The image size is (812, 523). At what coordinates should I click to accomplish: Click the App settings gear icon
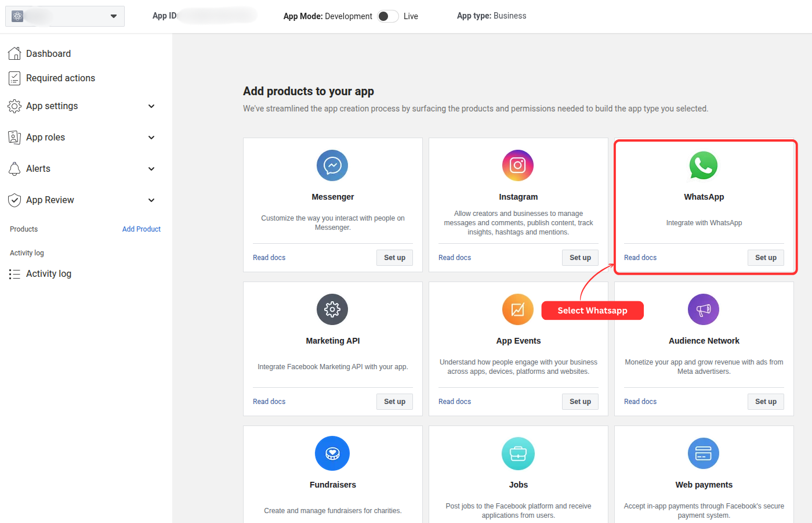(14, 106)
